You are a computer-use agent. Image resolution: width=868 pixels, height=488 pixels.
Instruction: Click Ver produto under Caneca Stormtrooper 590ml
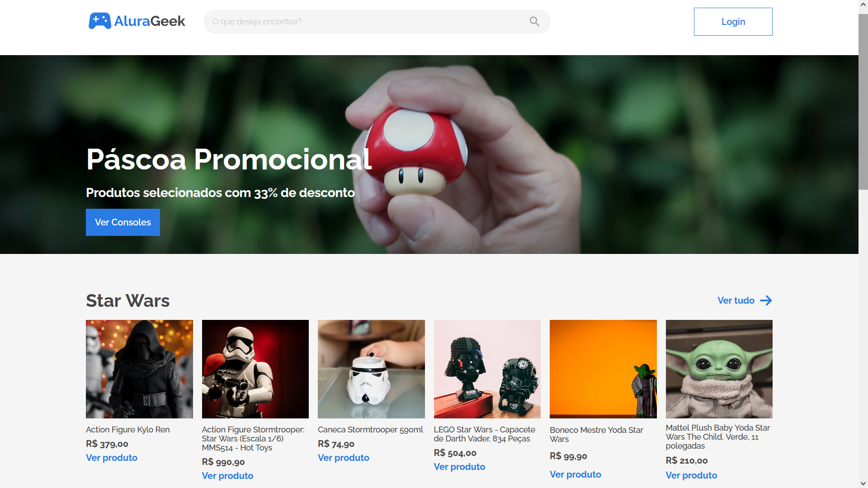344,458
